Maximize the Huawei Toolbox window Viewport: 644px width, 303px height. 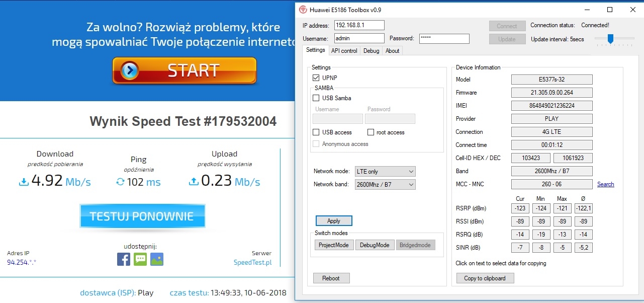(x=610, y=10)
